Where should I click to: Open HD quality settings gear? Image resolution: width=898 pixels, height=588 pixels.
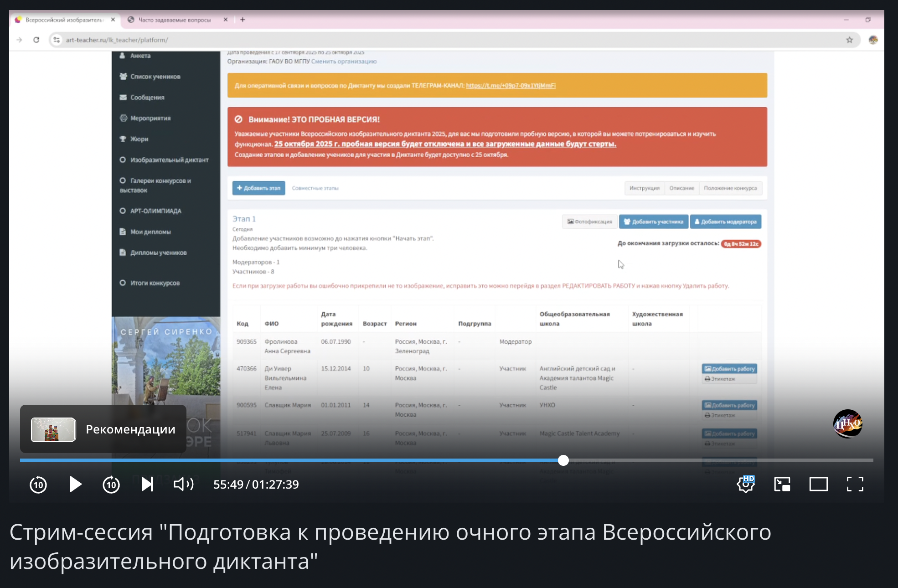pyautogui.click(x=746, y=484)
